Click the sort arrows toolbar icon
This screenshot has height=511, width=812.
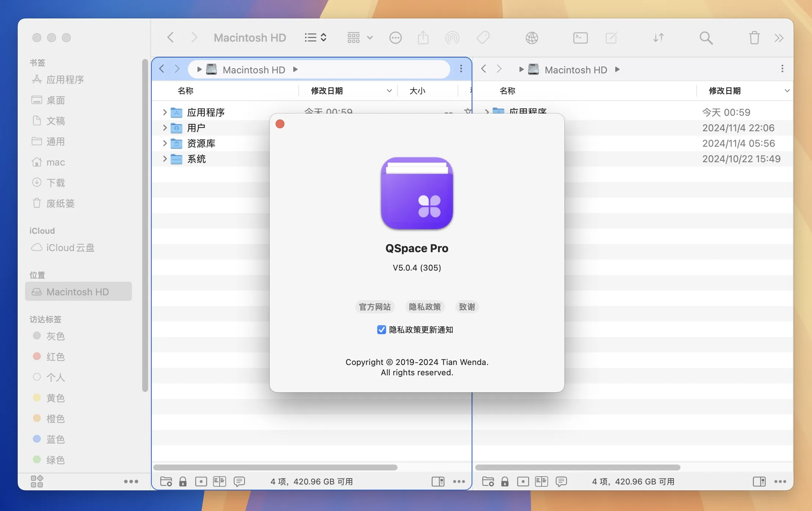[658, 38]
